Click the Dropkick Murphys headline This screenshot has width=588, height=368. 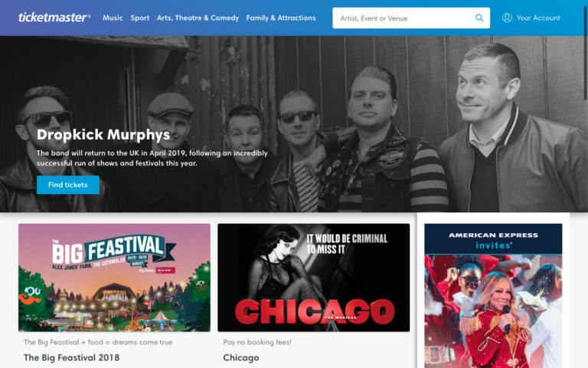click(103, 135)
